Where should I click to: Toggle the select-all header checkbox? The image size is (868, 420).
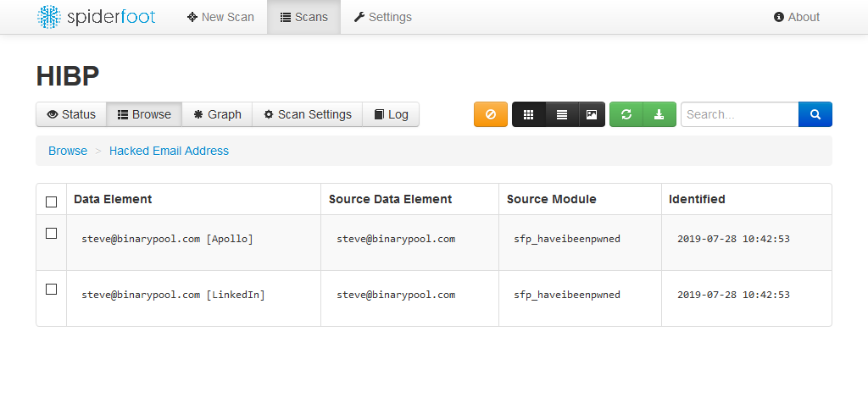pos(51,202)
